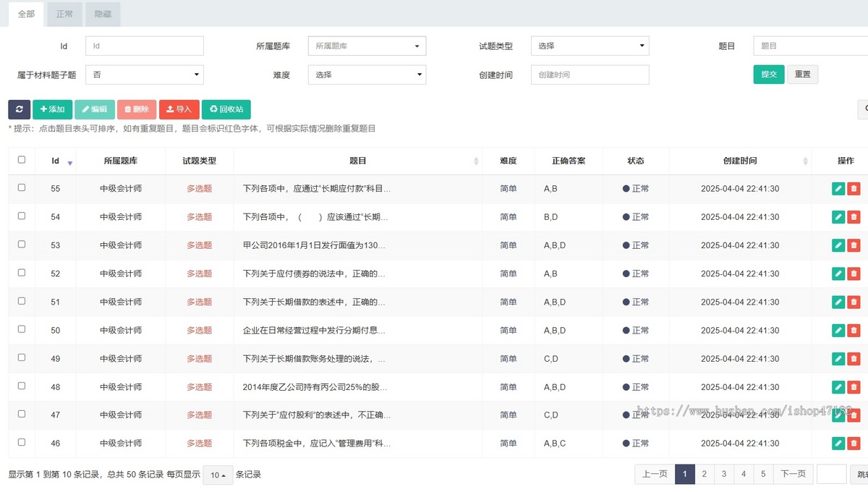Check the checkbox for row 54
This screenshot has width=868, height=492.
[22, 216]
